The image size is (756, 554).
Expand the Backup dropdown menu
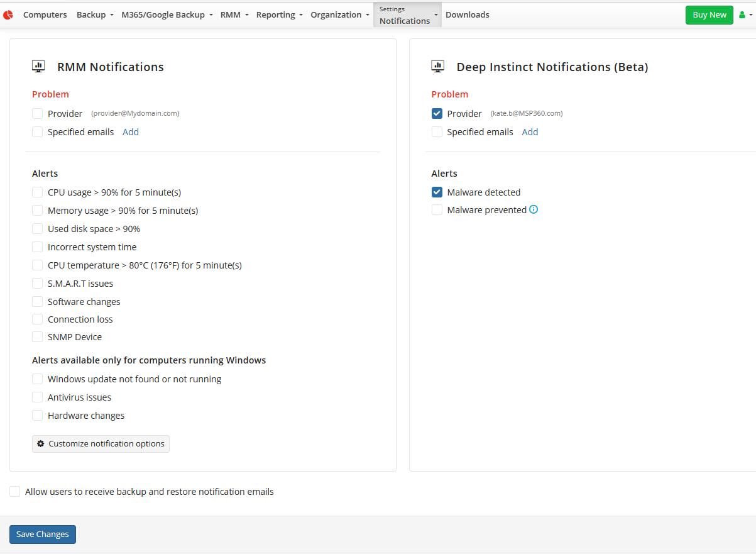point(95,14)
